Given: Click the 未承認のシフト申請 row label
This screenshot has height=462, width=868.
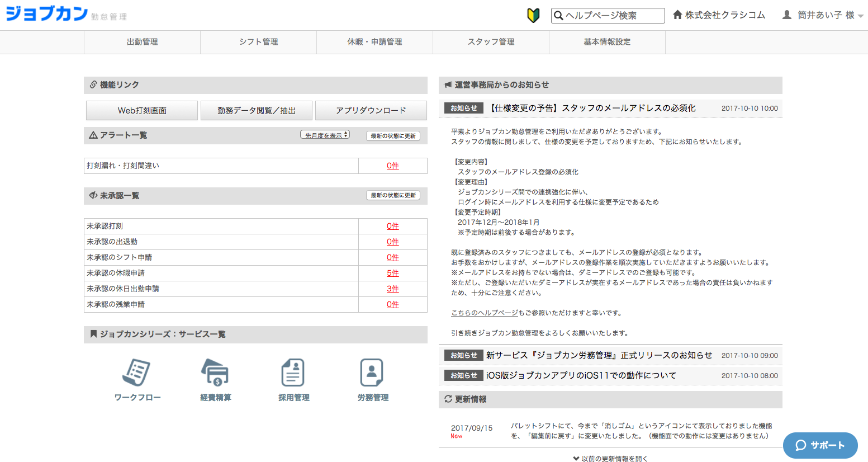Looking at the screenshot, I should (119, 257).
